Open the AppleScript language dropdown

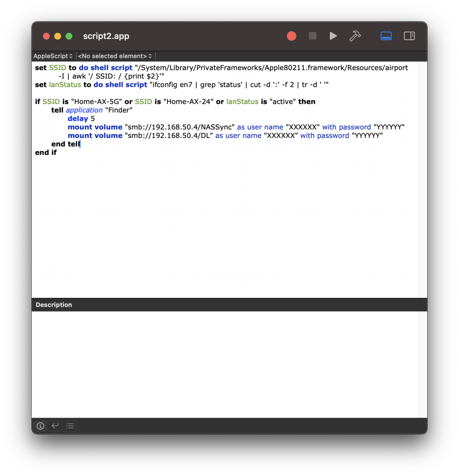53,56
